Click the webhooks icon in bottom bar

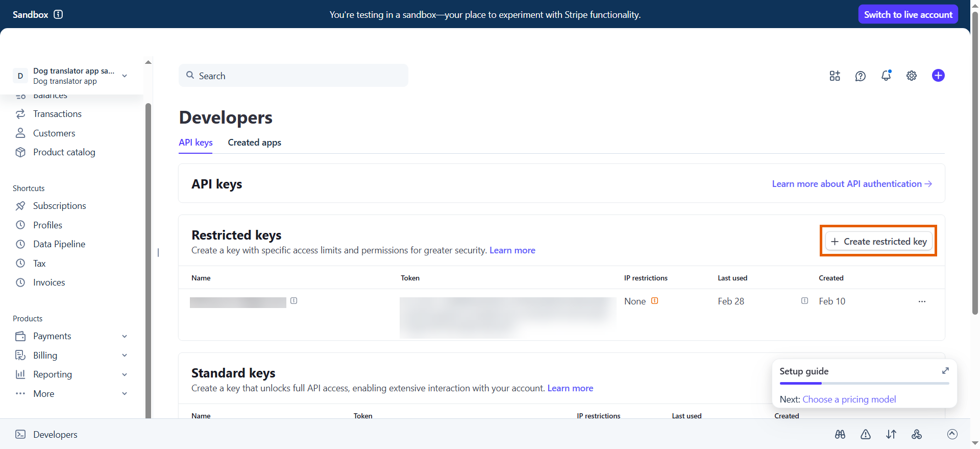tap(917, 434)
